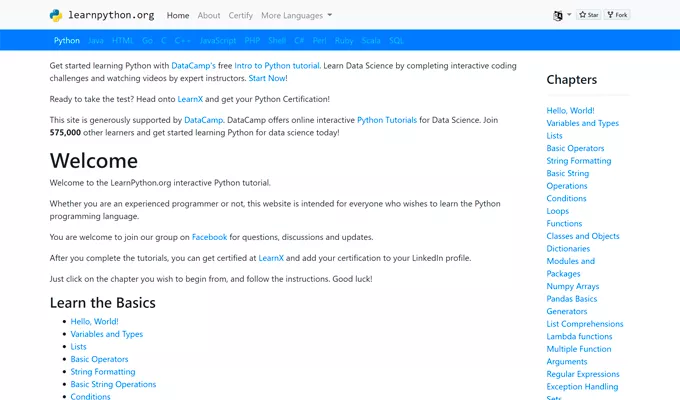Viewport: 680px width, 400px height.
Task: Switch to the C language tab
Action: pos(163,41)
